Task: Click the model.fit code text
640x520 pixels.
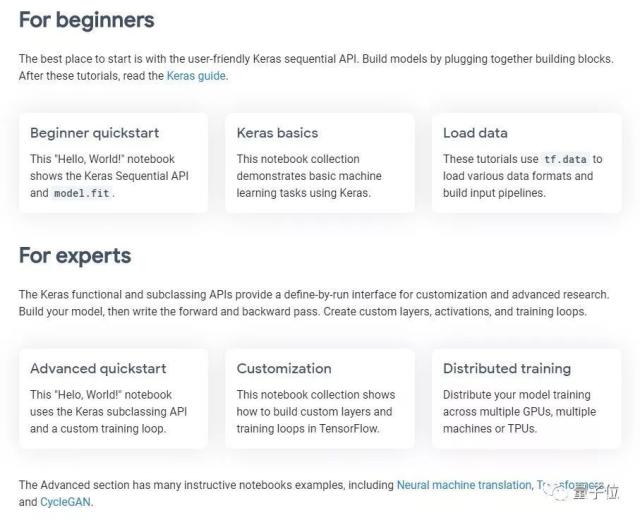Action: pos(82,193)
